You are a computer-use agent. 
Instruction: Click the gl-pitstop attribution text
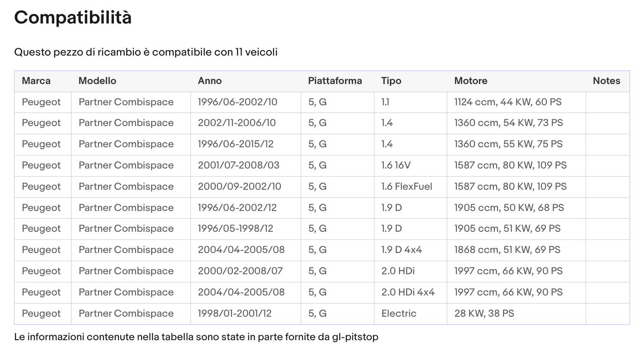tap(196, 337)
